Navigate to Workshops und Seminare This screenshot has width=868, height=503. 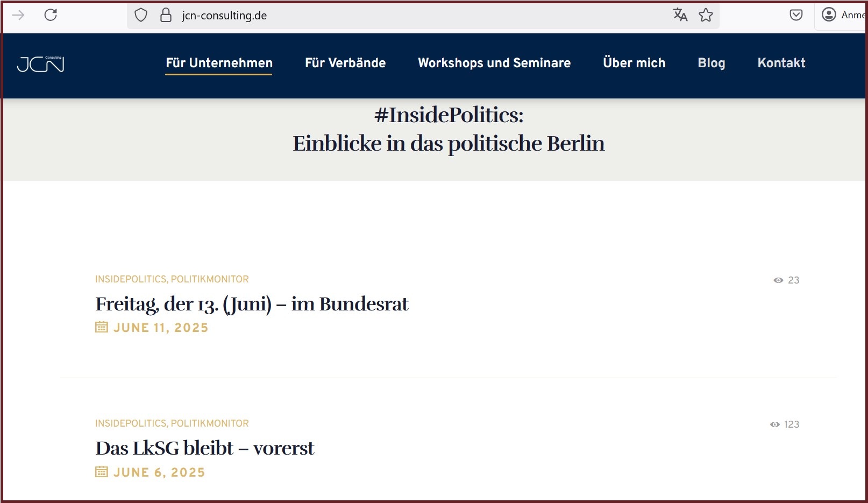point(494,63)
